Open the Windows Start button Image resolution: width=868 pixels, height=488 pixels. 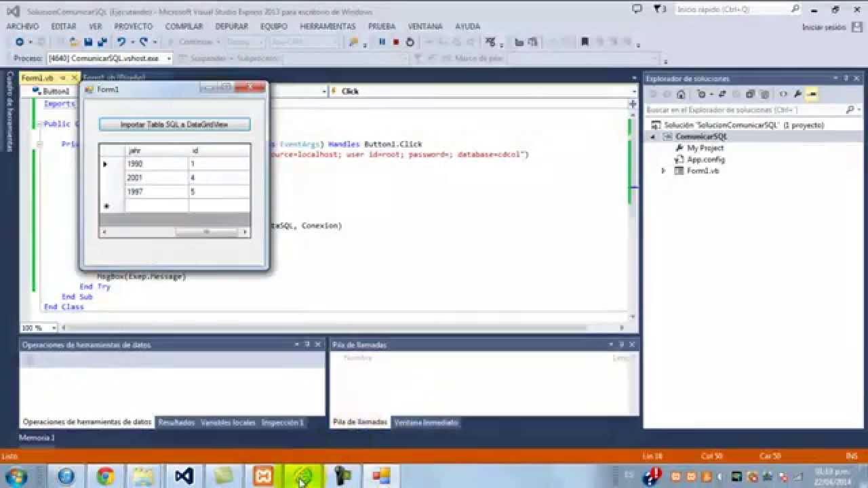pyautogui.click(x=15, y=476)
